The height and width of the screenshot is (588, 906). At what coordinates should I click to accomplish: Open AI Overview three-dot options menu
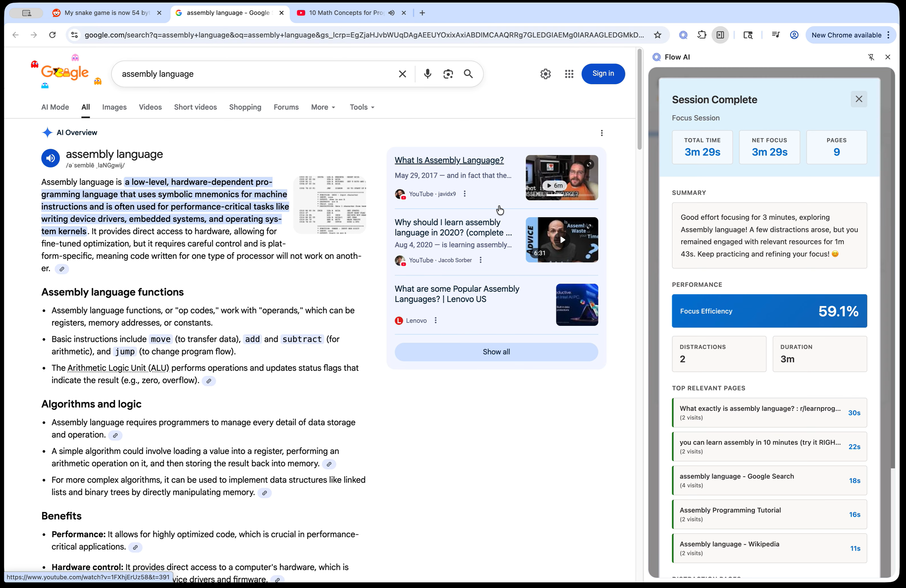tap(601, 133)
